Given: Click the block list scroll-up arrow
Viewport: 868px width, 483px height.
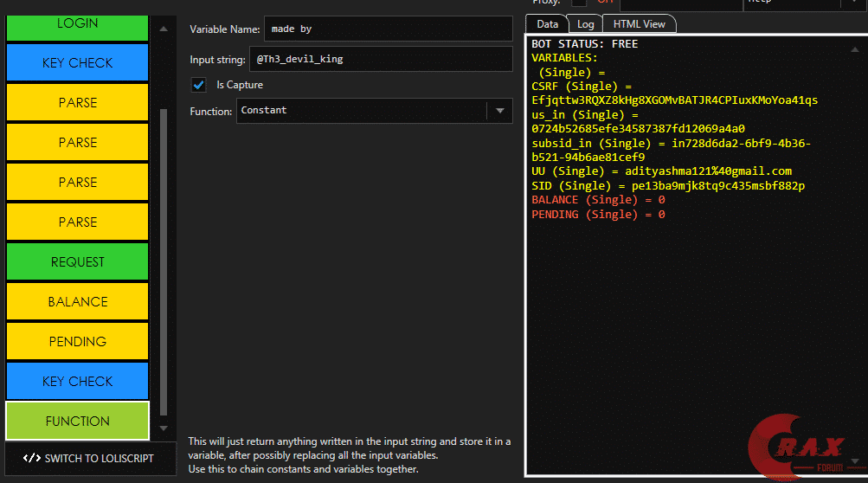Looking at the screenshot, I should click(163, 29).
